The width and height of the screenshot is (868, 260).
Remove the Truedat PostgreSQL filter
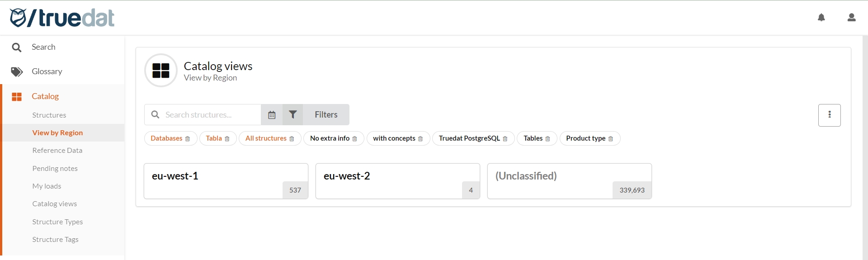coord(505,139)
